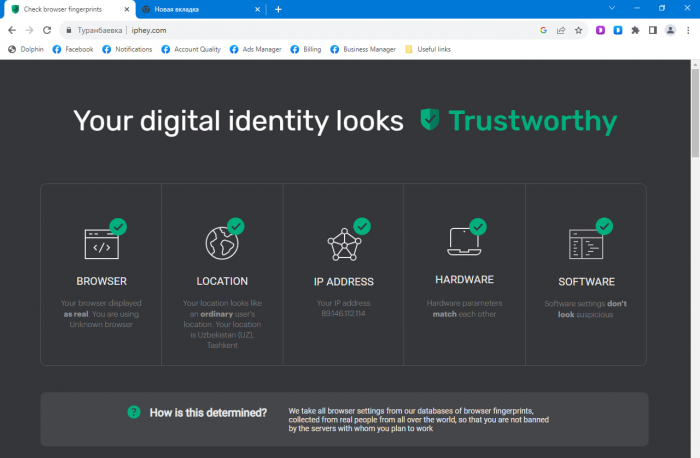Click the Location globe icon
This screenshot has height=458, width=700.
pos(221,243)
